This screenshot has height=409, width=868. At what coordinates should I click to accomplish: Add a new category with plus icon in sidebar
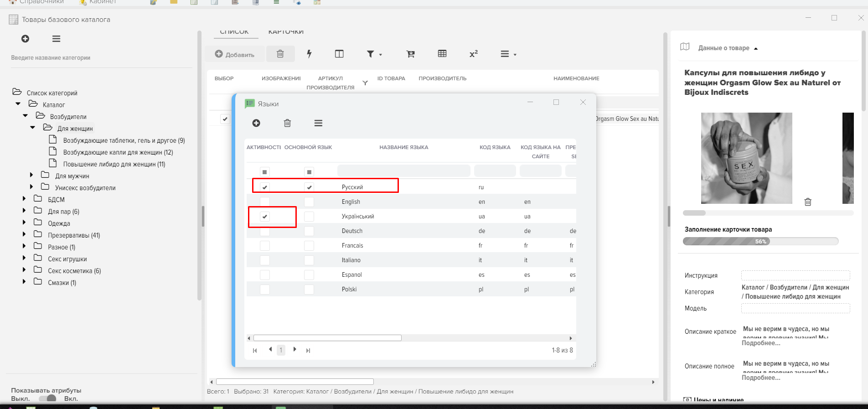coord(25,39)
